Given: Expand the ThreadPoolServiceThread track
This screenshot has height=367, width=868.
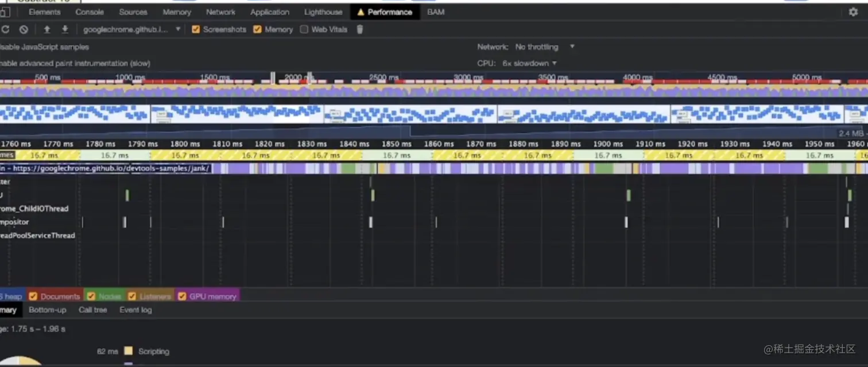Looking at the screenshot, I should 37,236.
